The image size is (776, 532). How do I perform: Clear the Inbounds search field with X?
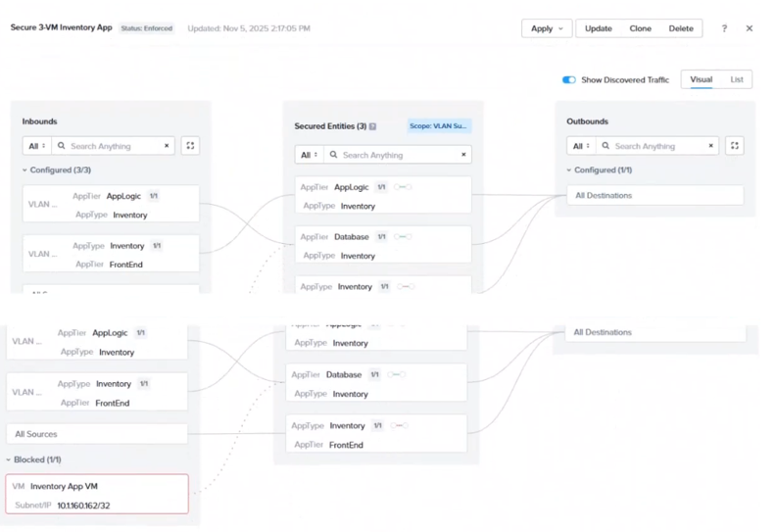(x=167, y=146)
